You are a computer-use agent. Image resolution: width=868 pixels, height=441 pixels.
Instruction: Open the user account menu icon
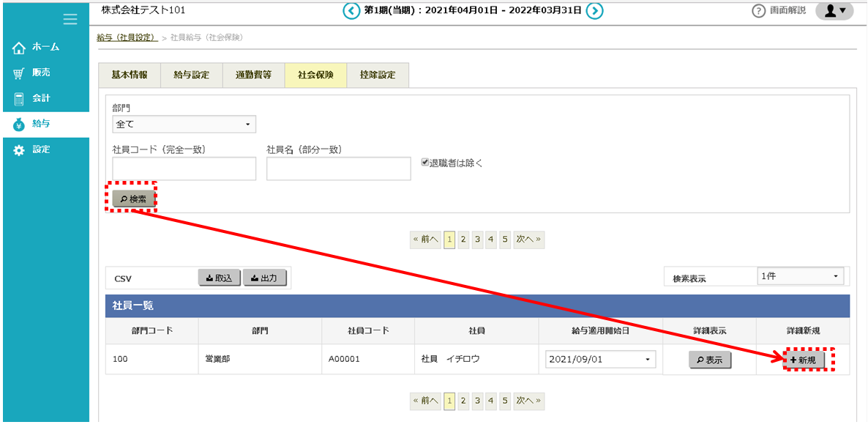pos(834,11)
